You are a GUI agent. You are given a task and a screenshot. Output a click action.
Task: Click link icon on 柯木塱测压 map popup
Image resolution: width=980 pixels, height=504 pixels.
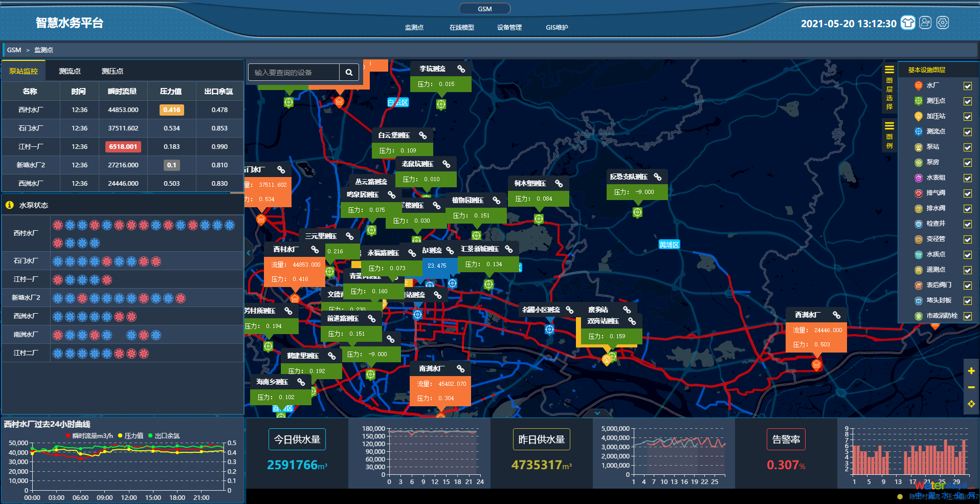[559, 183]
